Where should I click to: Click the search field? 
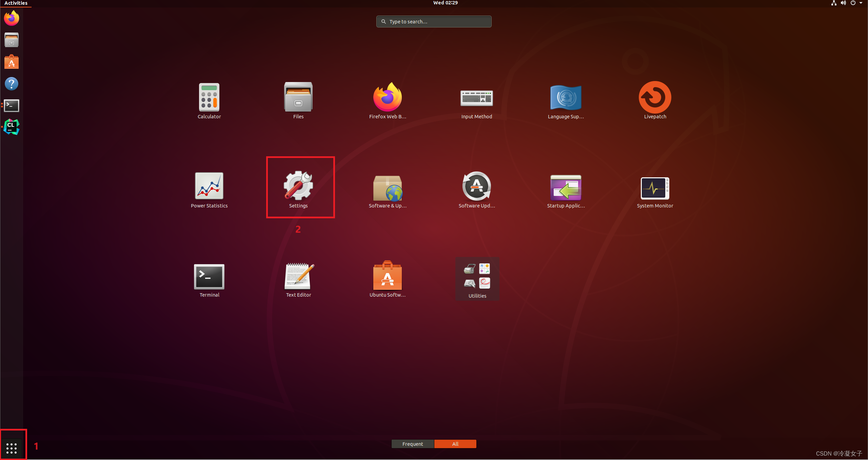(x=433, y=21)
